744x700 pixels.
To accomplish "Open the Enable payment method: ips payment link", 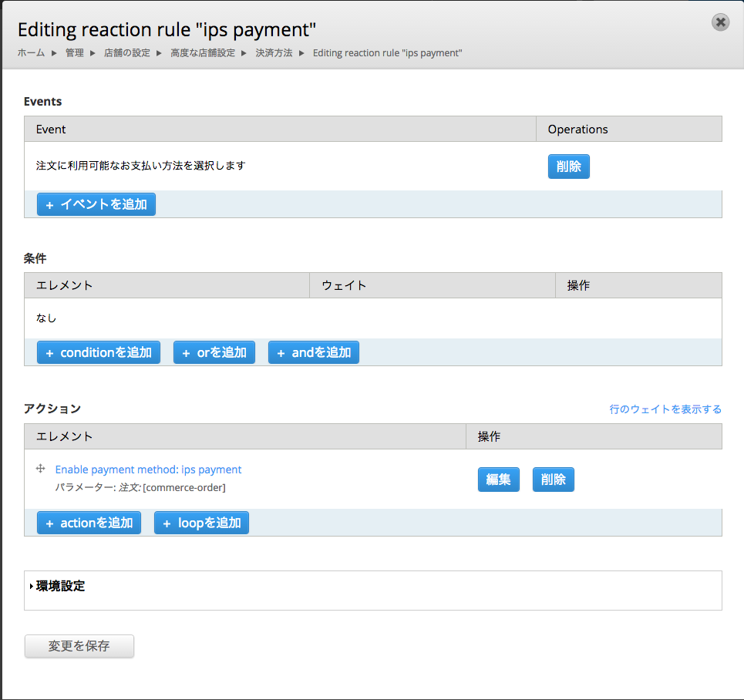I will (148, 469).
